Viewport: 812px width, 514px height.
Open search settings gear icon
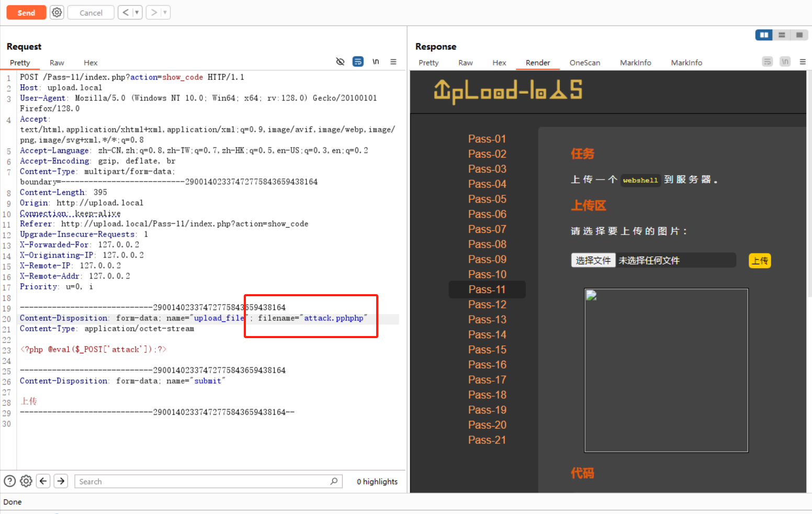pos(26,481)
